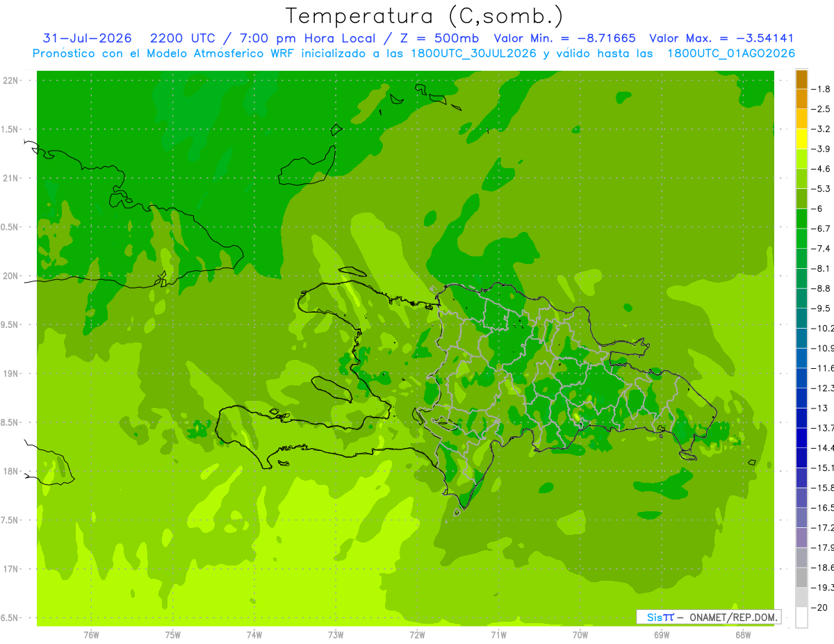This screenshot has height=644, width=834.
Task: Click colorbar value "-8.8"
Action: tap(821, 288)
